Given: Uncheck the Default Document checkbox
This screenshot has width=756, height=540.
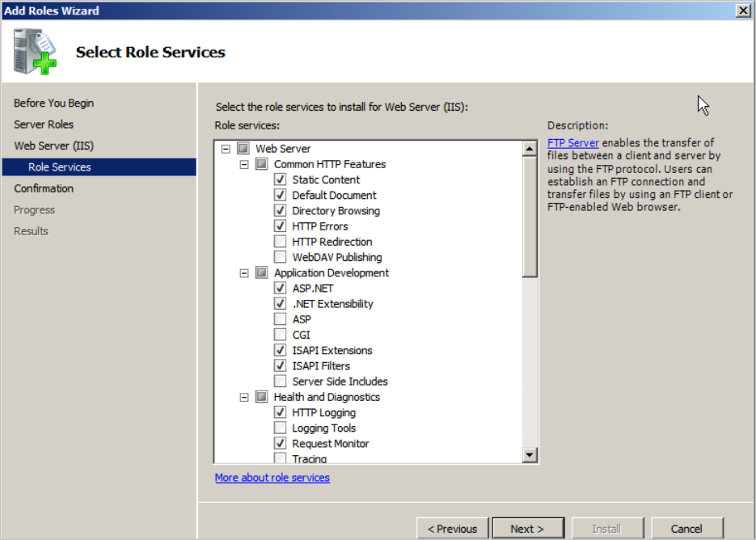Looking at the screenshot, I should pos(280,195).
